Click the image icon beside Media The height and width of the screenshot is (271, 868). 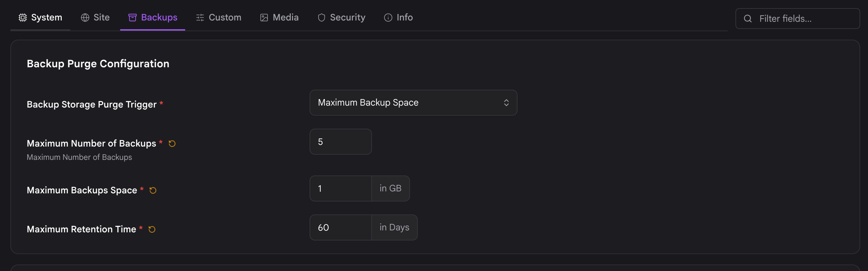[x=264, y=18]
